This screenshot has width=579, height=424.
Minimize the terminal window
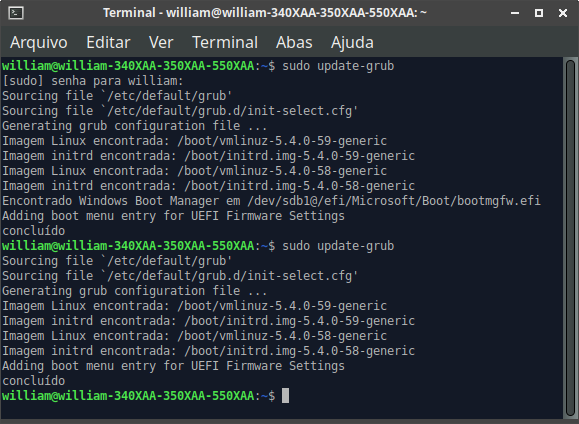click(515, 13)
